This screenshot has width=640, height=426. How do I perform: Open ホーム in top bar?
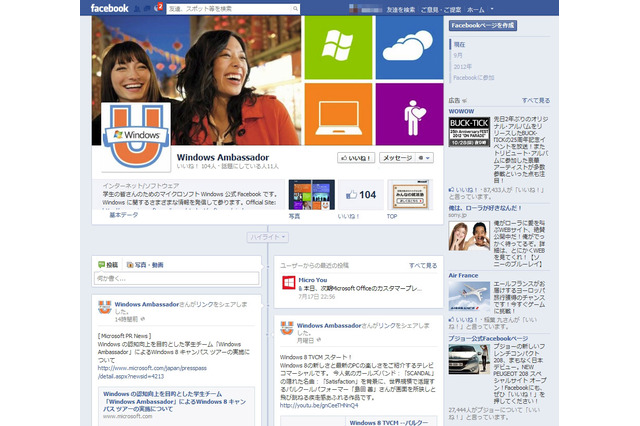tap(476, 9)
